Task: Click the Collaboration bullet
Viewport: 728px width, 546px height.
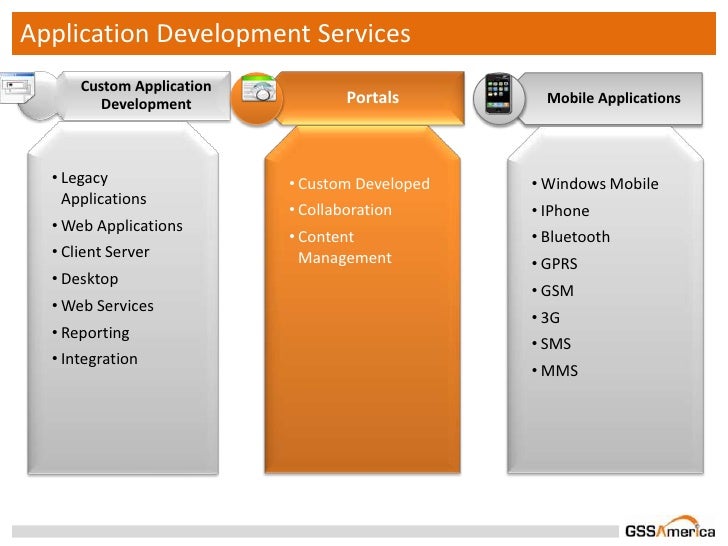Action: click(341, 210)
